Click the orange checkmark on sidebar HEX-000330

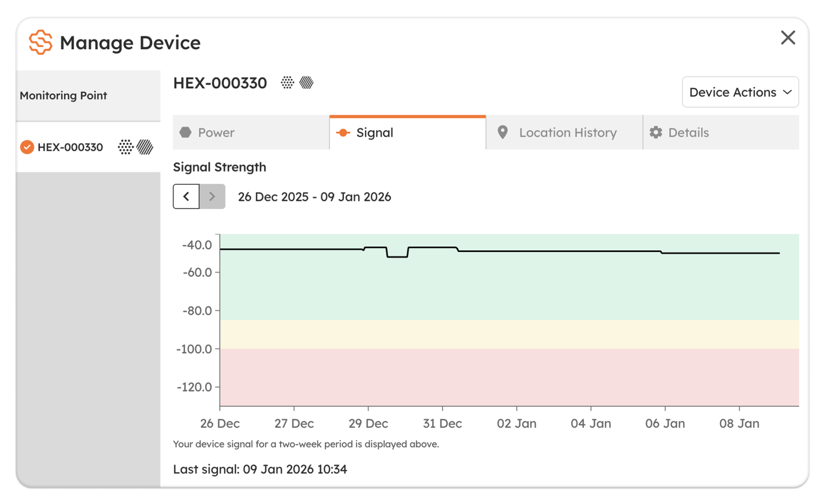(x=27, y=147)
